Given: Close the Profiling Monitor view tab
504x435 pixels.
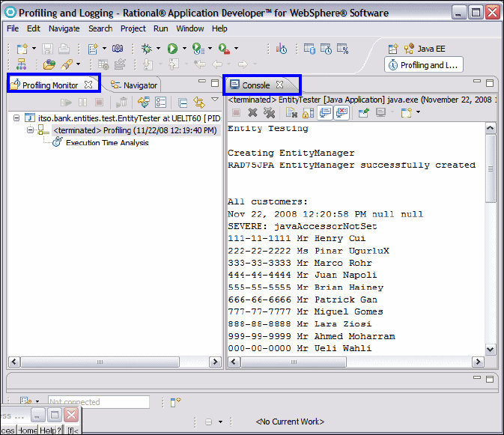Looking at the screenshot, I should pyautogui.click(x=88, y=85).
